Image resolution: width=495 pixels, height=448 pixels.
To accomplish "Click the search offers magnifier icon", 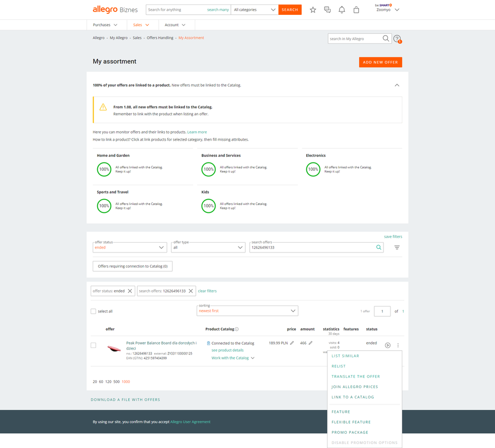I will click(x=379, y=248).
